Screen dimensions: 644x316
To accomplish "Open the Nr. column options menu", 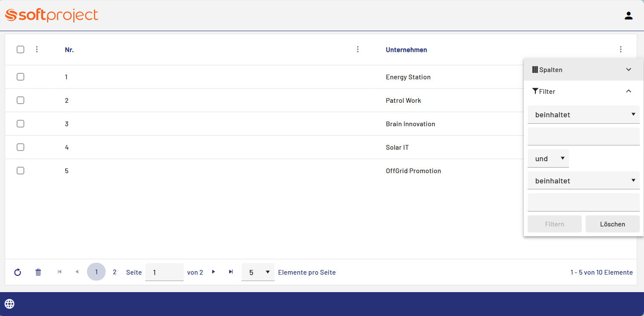I will click(x=358, y=49).
